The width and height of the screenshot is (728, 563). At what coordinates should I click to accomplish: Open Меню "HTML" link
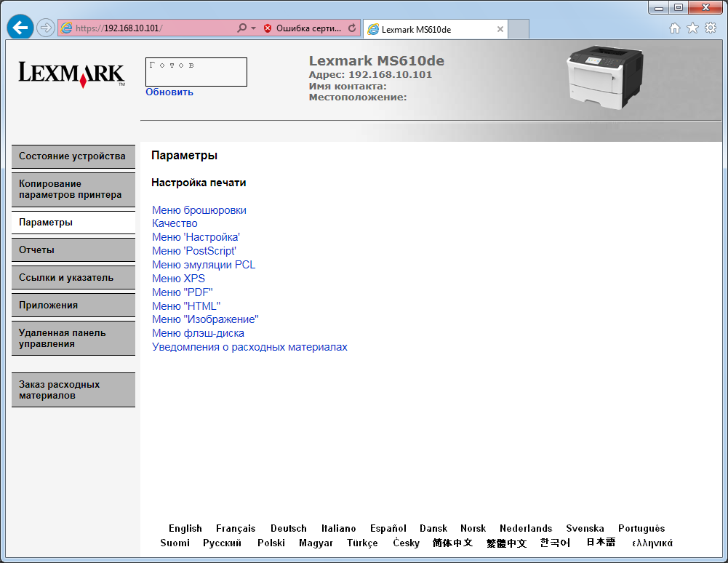pos(186,306)
